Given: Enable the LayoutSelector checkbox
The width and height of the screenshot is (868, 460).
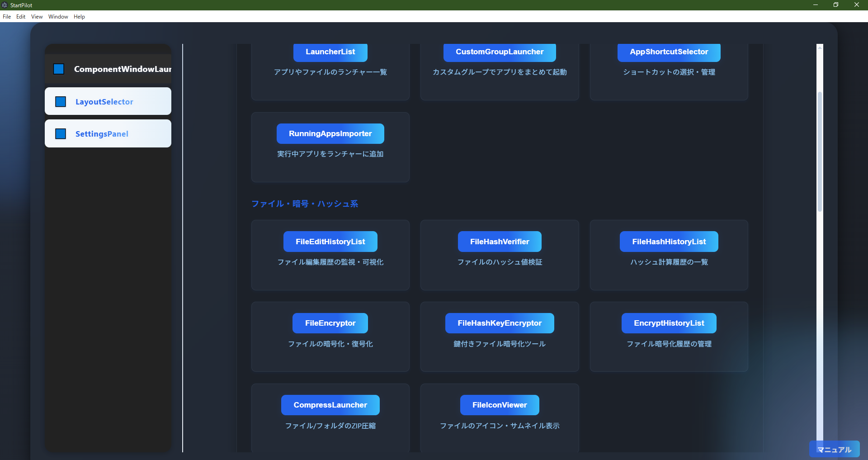Looking at the screenshot, I should 60,101.
